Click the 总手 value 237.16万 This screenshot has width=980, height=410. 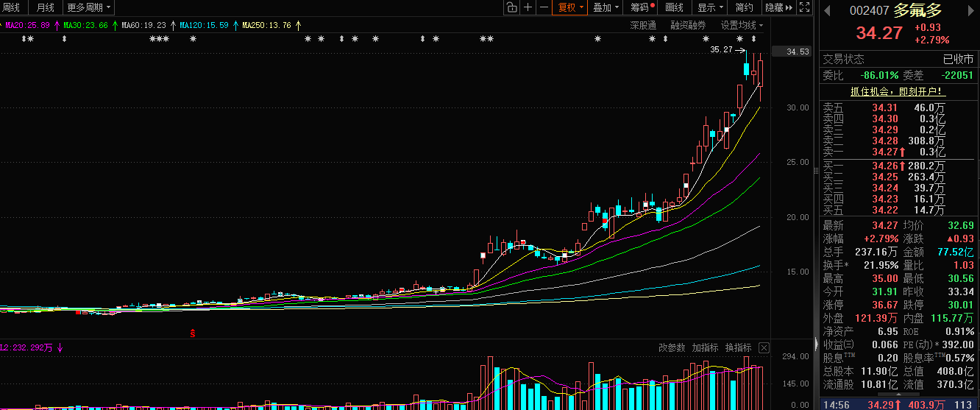[x=876, y=252]
